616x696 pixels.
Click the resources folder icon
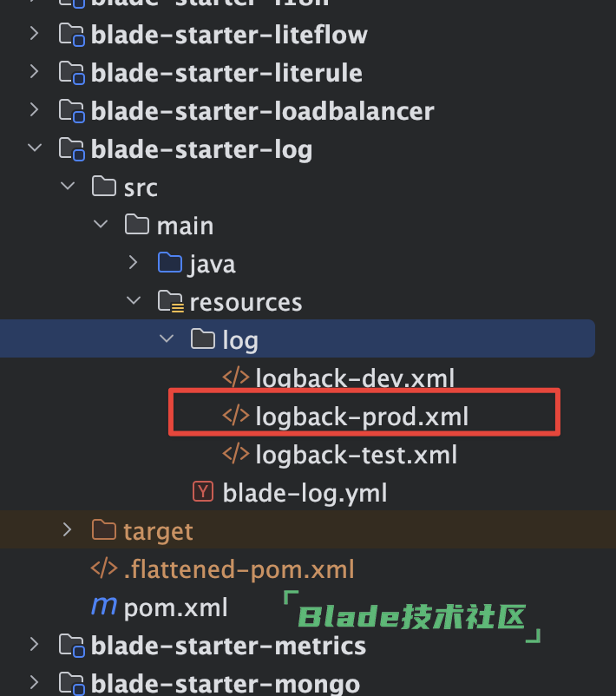tap(170, 302)
